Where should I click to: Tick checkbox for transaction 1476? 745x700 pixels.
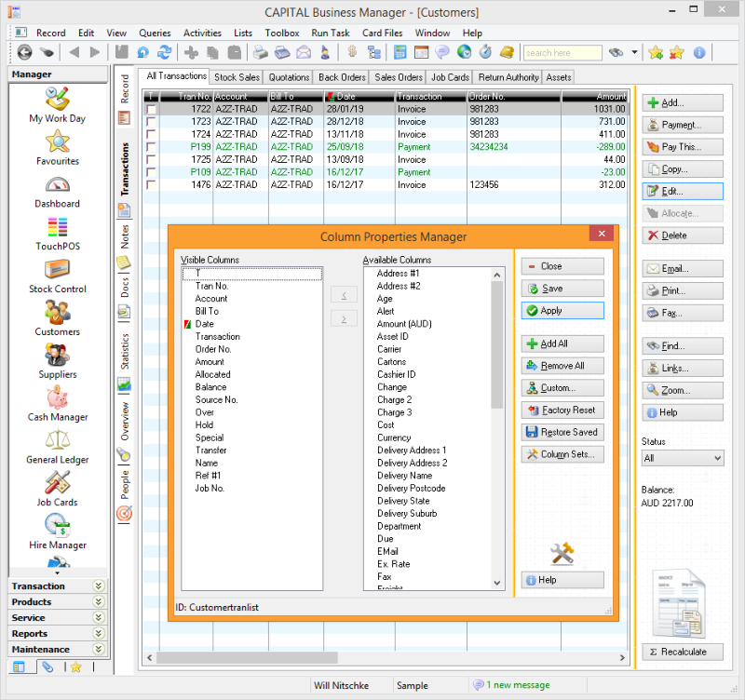(x=151, y=184)
